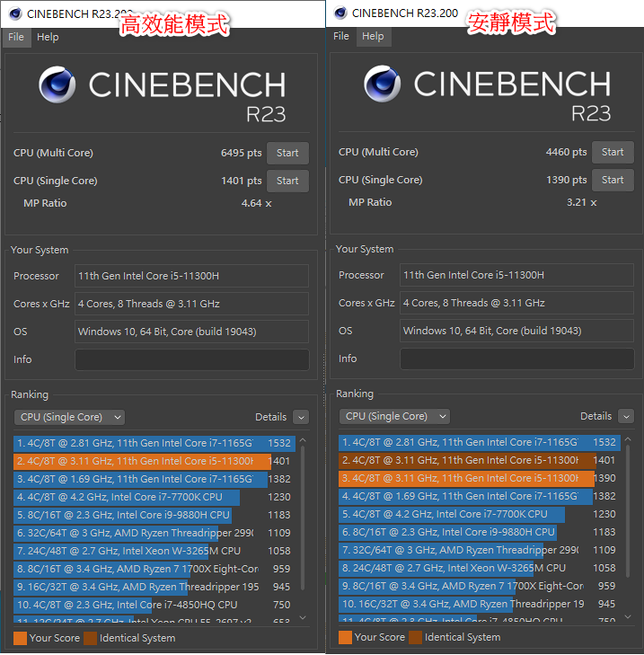The height and width of the screenshot is (655, 644).
Task: Click Cinebench sphere logo in right window
Action: coord(382,84)
